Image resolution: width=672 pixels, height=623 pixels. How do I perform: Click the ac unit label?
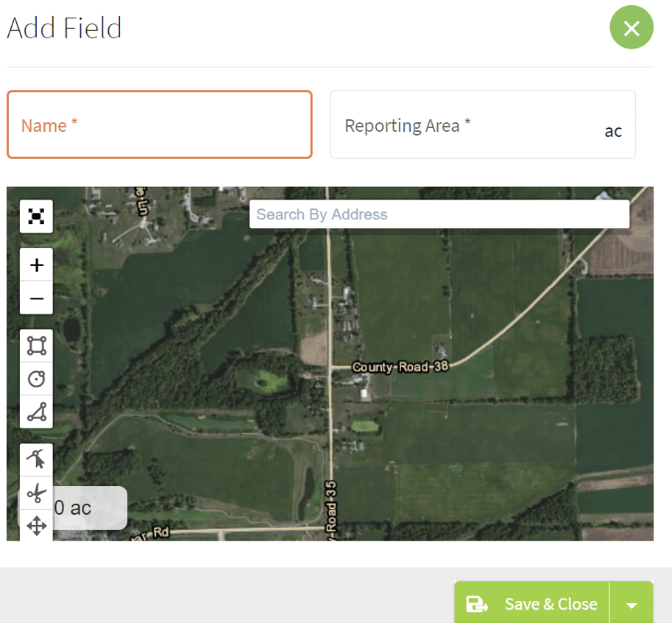click(x=613, y=132)
